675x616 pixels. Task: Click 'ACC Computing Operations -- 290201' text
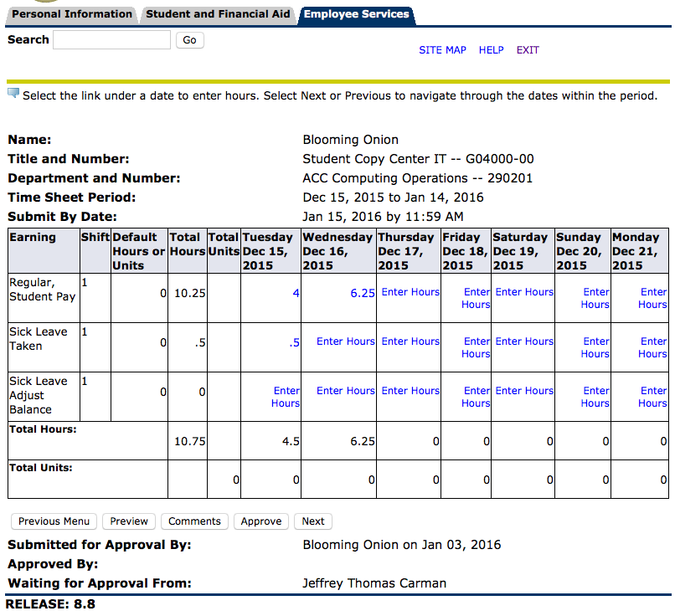tap(418, 178)
